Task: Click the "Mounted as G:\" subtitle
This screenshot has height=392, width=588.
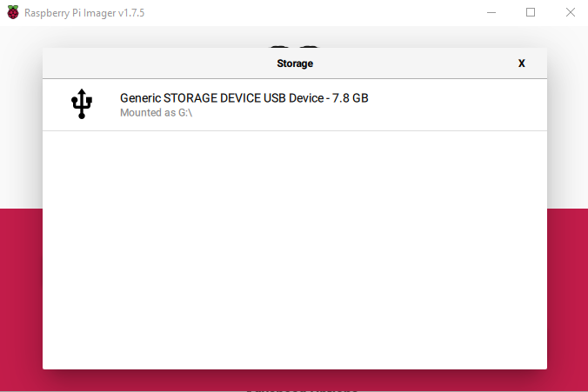Action: click(x=156, y=113)
